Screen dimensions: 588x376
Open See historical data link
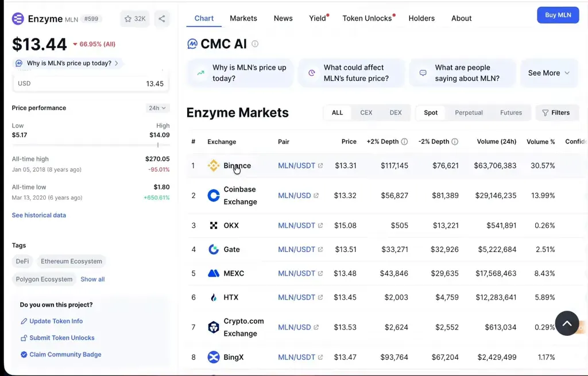pyautogui.click(x=39, y=215)
